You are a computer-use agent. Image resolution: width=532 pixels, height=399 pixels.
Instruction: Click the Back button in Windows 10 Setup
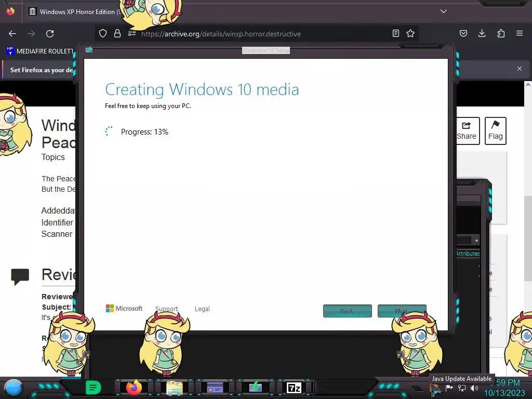348,311
